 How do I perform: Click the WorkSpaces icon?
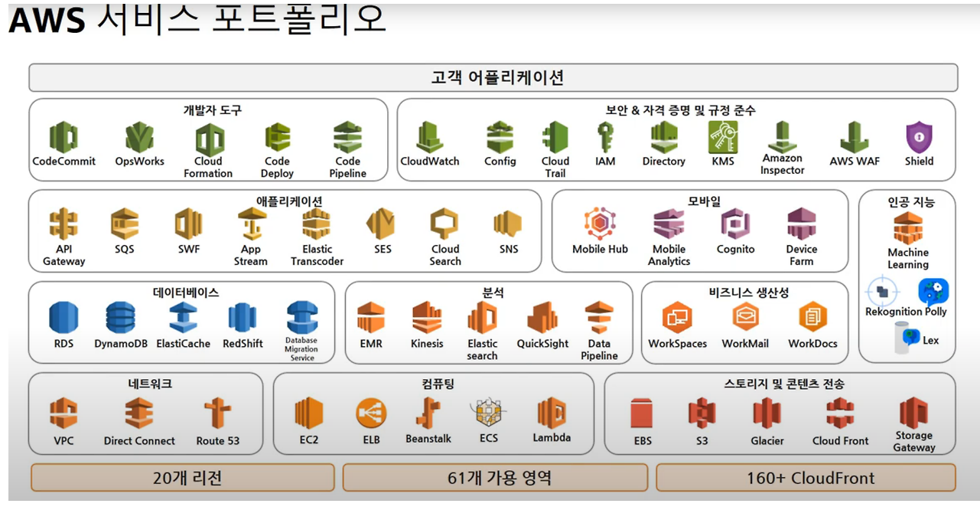point(677,317)
